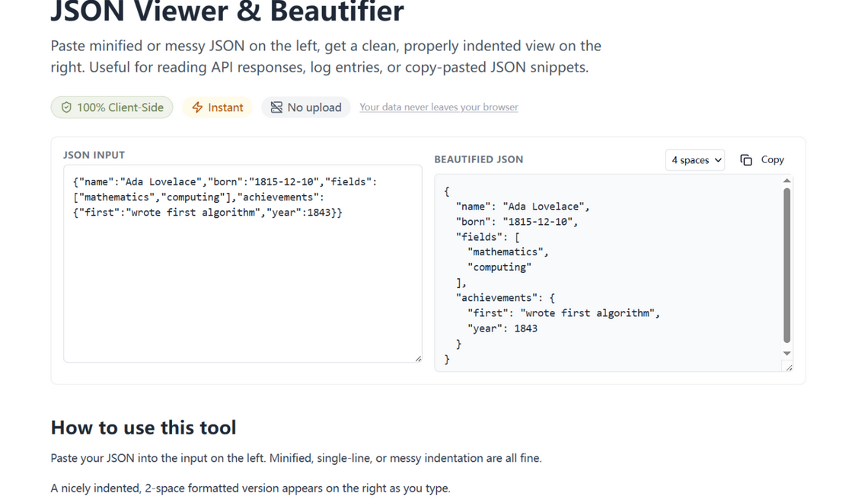This screenshot has width=868, height=503.
Task: Click the no-upload icon in No upload badge
Action: [x=276, y=107]
